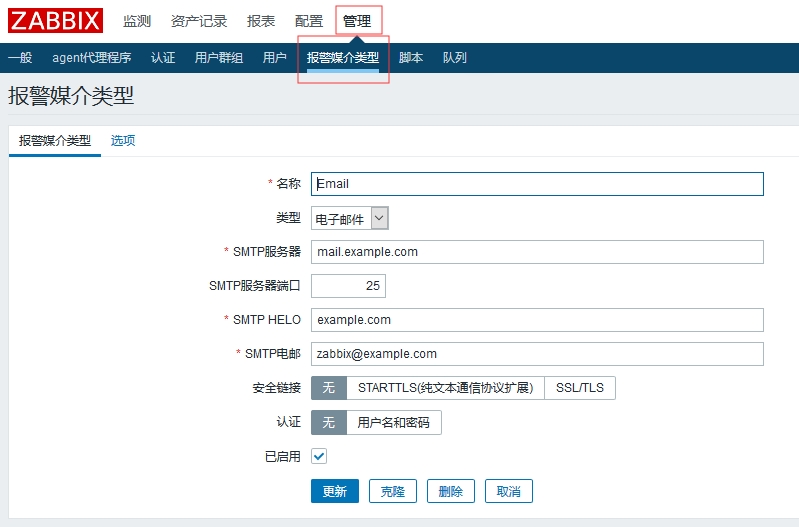Click the SMTP电邮 address field
The image size is (799, 527).
click(537, 354)
